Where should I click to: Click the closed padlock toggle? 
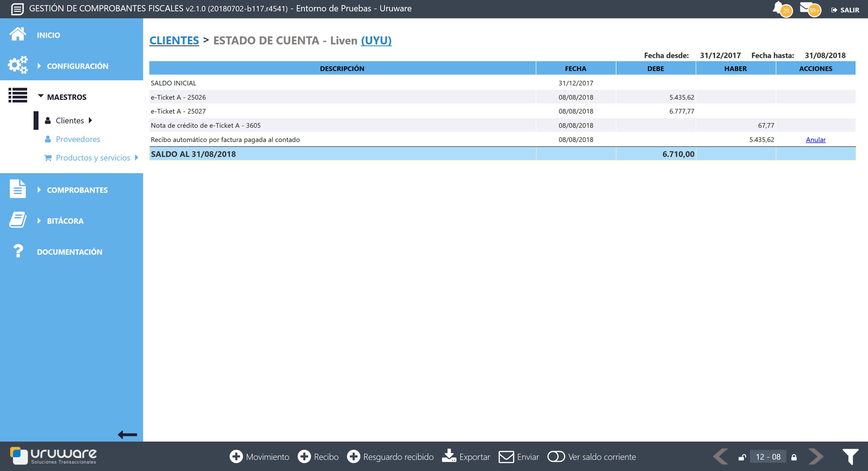click(794, 457)
